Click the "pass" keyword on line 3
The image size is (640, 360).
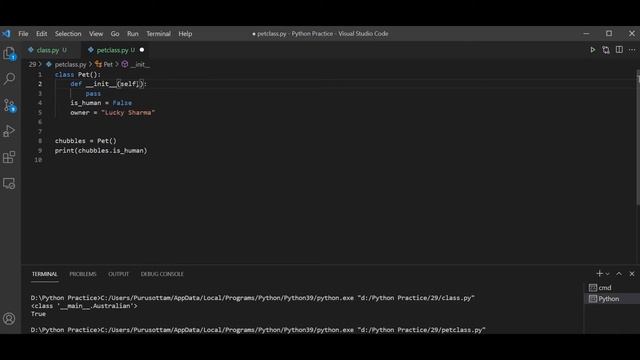point(93,93)
